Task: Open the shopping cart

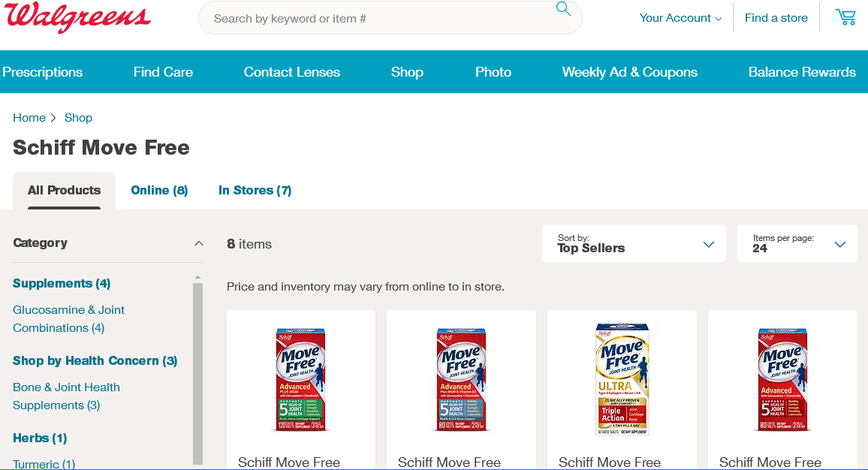Action: [845, 17]
